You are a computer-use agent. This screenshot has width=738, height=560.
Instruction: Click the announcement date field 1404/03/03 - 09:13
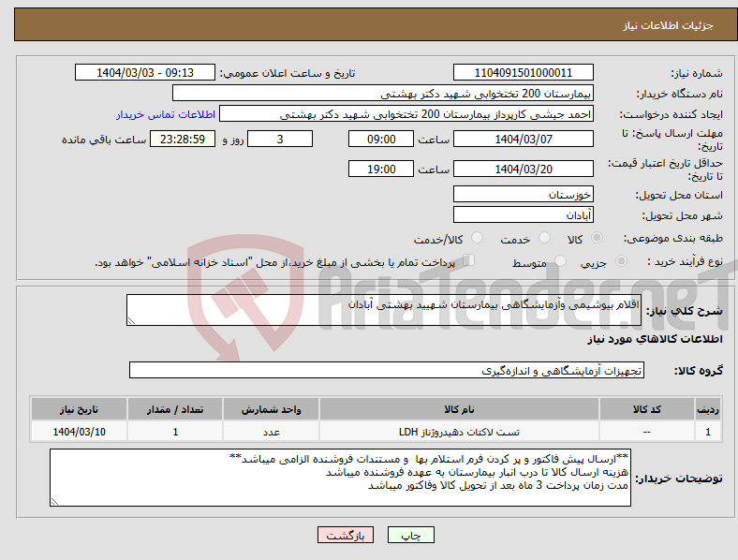point(145,72)
